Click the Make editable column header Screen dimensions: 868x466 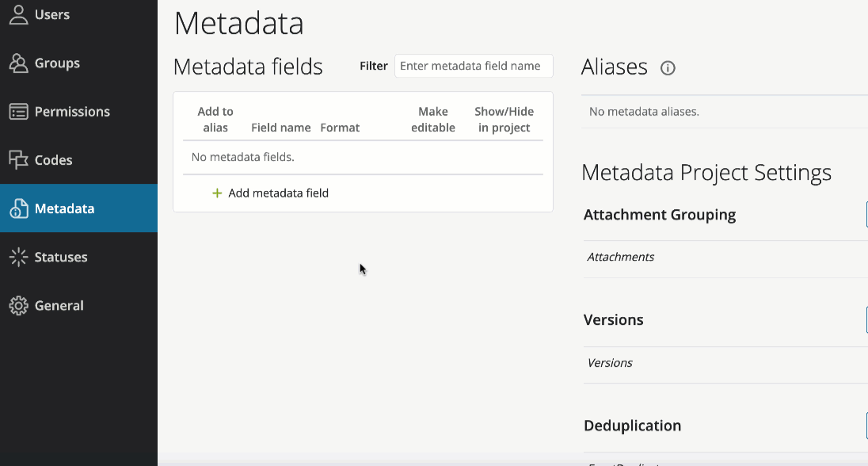point(433,119)
